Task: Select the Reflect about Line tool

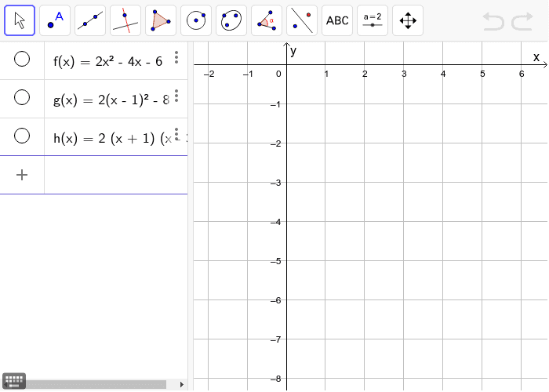Action: pos(302,20)
